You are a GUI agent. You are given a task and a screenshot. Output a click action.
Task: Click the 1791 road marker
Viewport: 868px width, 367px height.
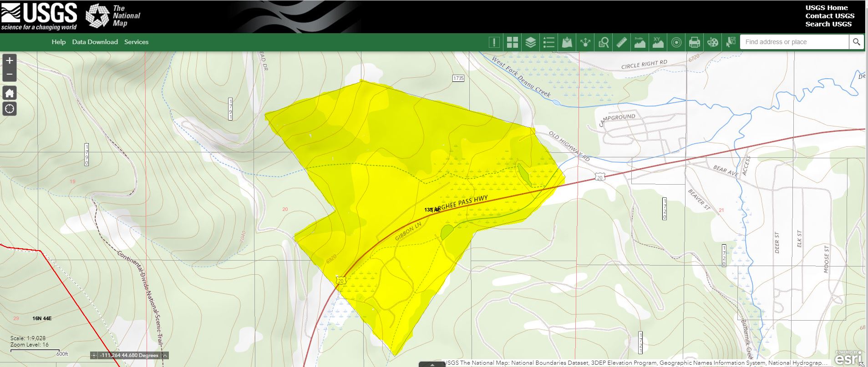230,109
